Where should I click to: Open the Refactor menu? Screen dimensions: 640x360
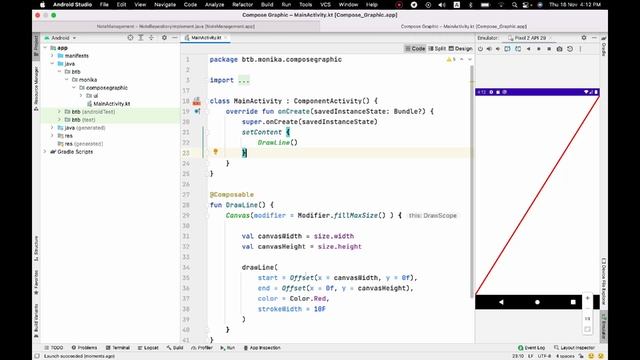242,4
